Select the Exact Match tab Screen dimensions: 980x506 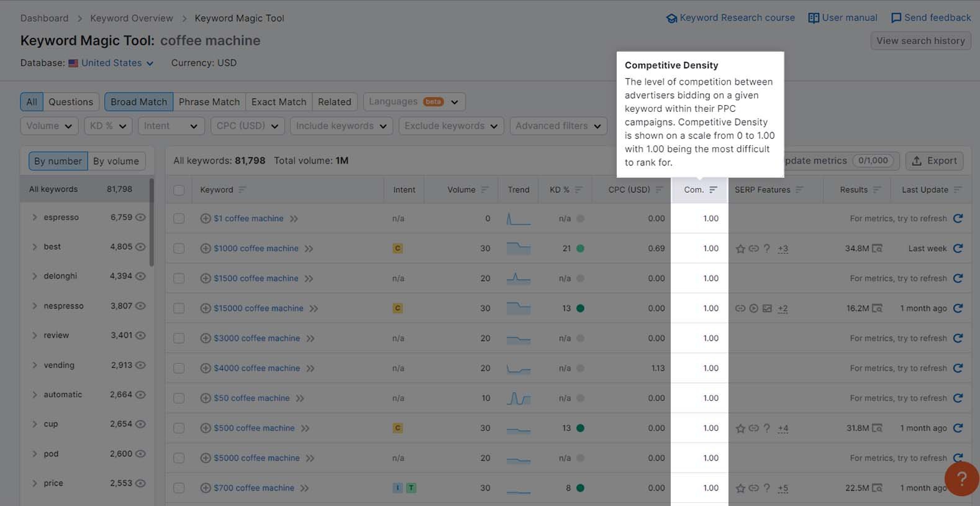(279, 102)
